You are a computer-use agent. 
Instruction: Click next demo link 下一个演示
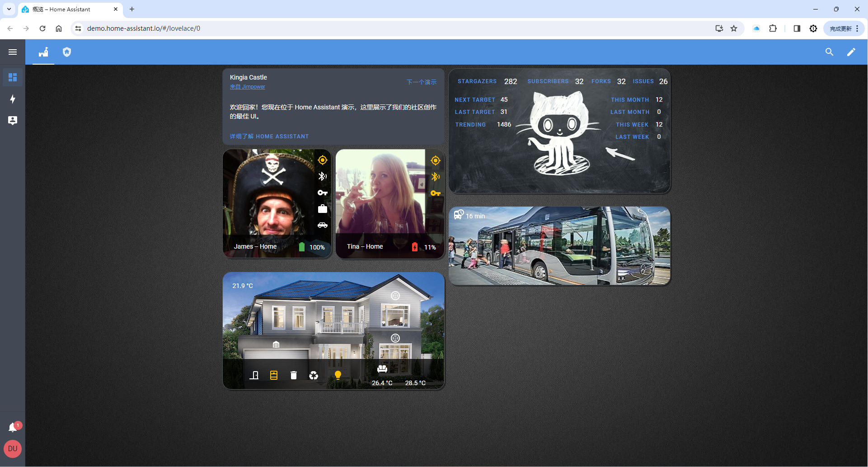(x=422, y=82)
